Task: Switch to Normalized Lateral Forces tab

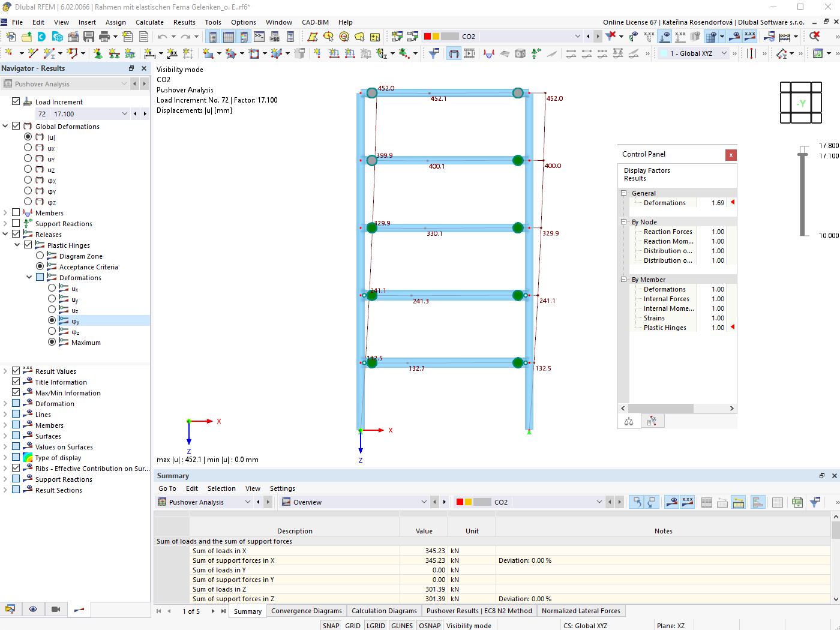Action: click(x=581, y=611)
